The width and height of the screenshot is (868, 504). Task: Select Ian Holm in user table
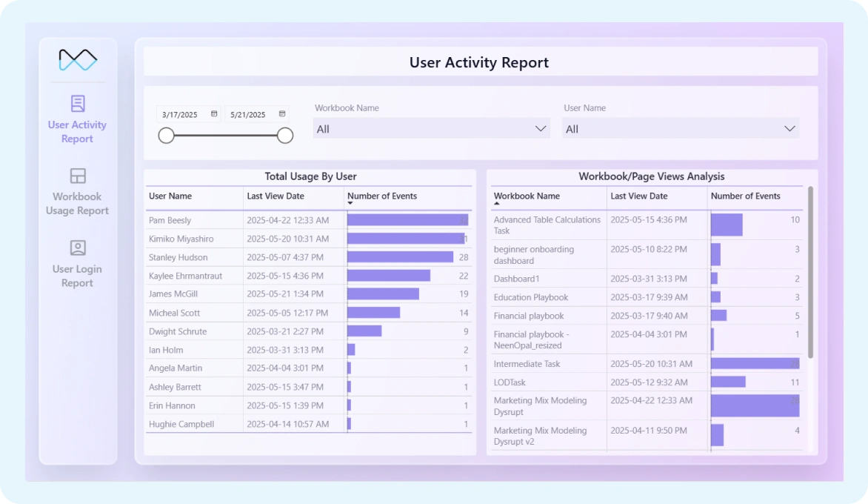click(166, 350)
